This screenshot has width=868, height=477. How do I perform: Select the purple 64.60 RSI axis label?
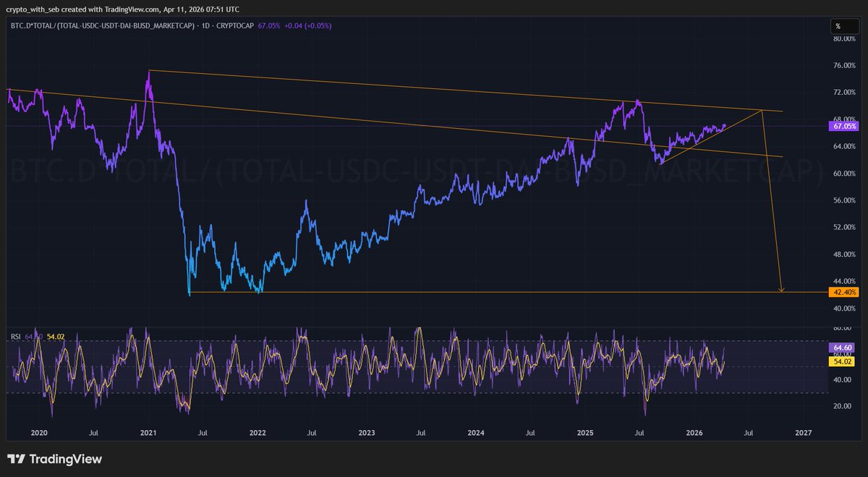843,348
